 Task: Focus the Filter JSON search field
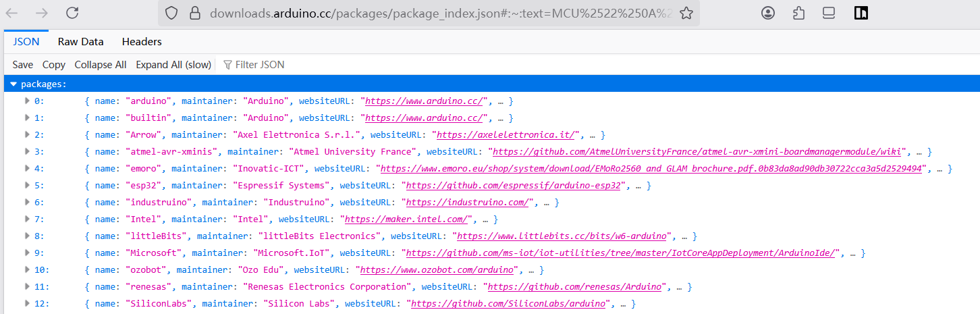point(260,65)
